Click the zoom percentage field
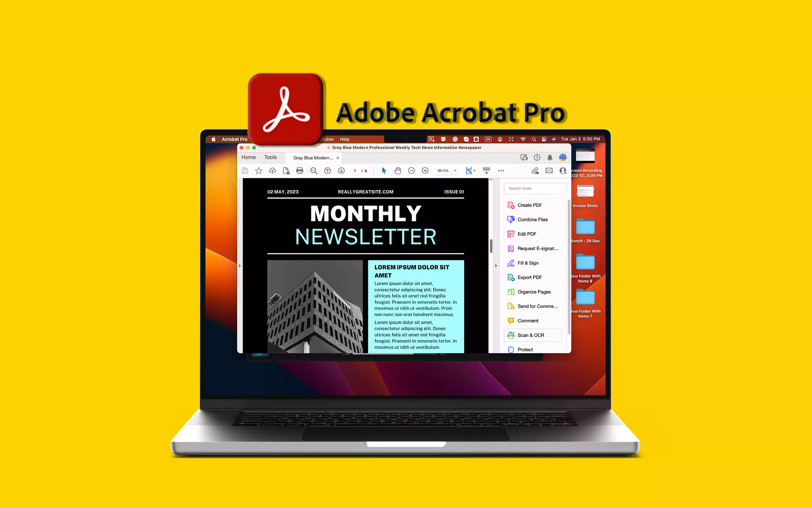This screenshot has width=812, height=508. (x=443, y=170)
